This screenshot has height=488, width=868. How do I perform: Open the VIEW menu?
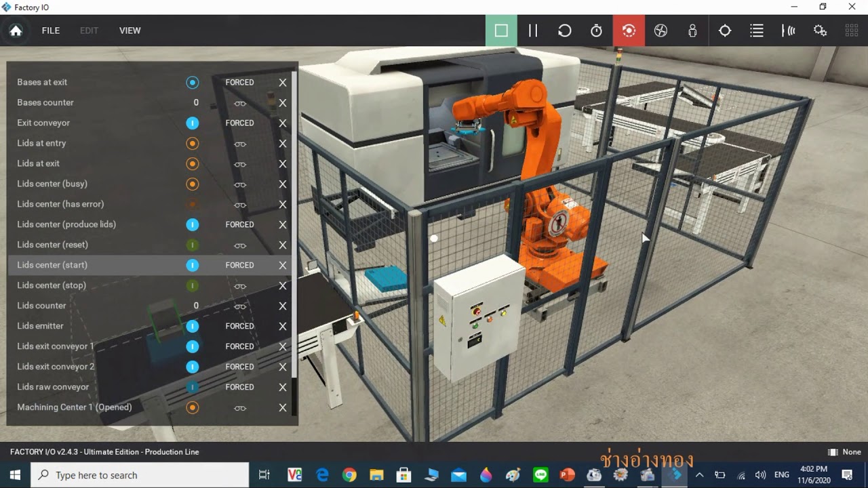pos(130,30)
